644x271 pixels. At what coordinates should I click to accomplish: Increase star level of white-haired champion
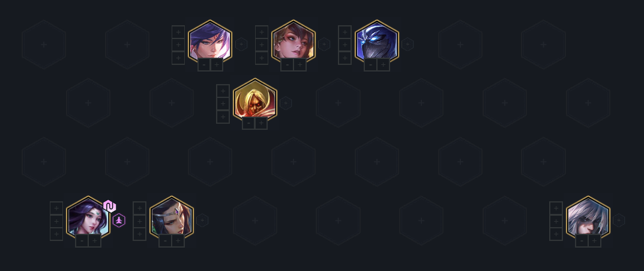point(594,240)
